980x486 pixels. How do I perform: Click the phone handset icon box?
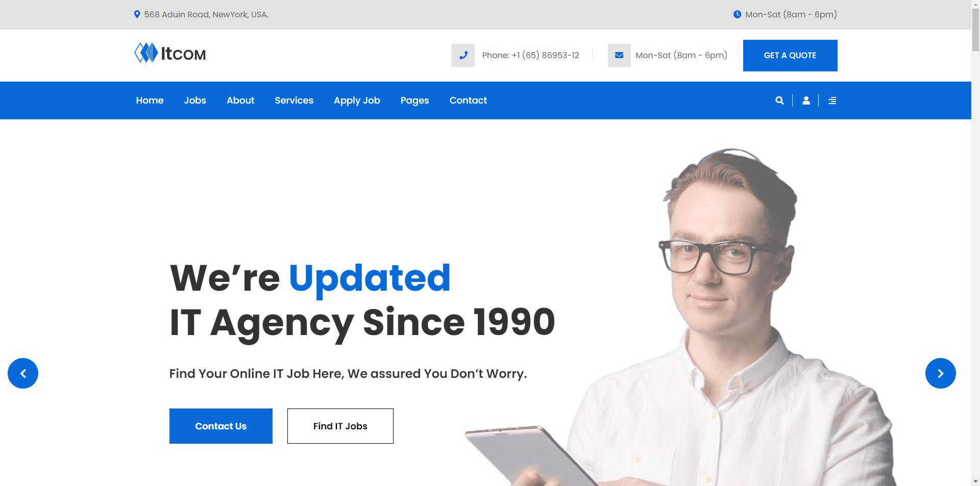[x=463, y=55]
